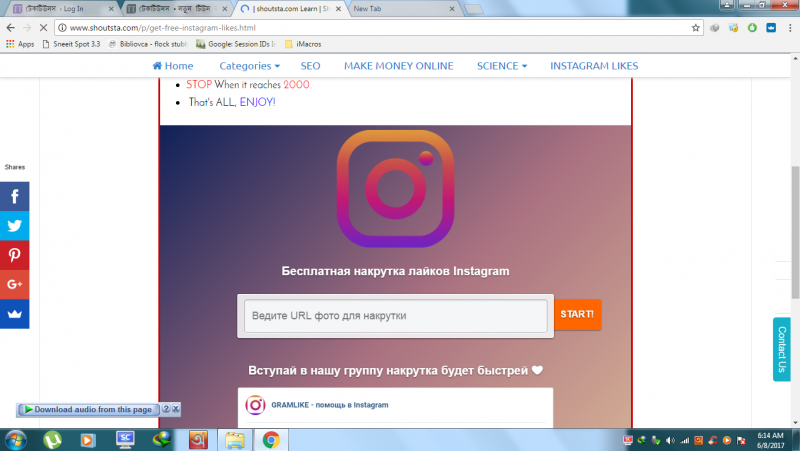Image resolution: width=800 pixels, height=451 pixels.
Task: Expand the Categories dropdown menu
Action: tap(249, 66)
